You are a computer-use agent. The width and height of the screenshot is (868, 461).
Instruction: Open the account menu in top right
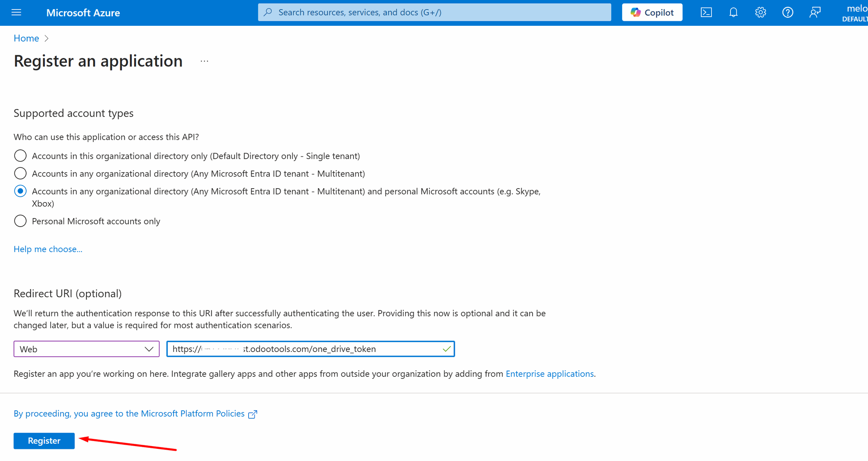click(x=854, y=13)
